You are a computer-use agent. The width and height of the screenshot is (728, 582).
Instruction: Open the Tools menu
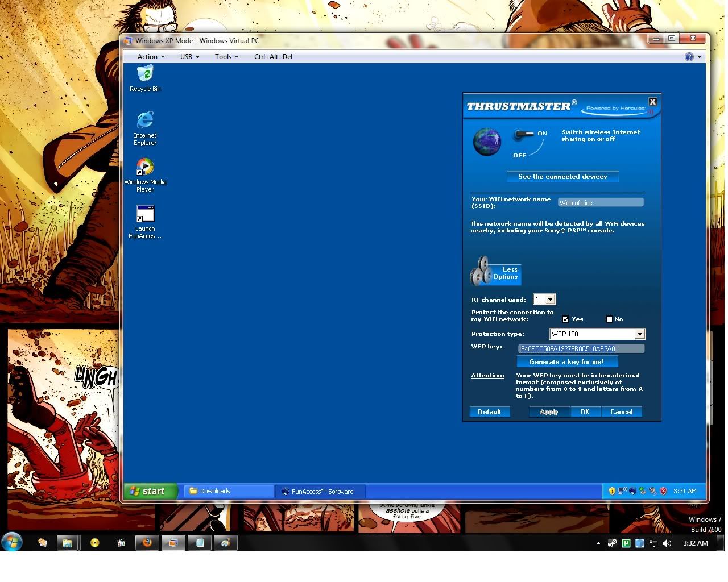[x=226, y=57]
